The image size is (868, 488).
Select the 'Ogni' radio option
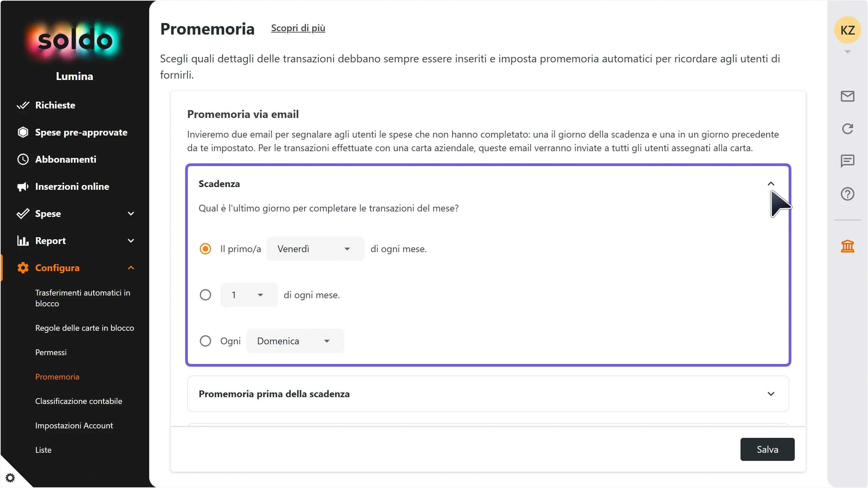pyautogui.click(x=205, y=341)
